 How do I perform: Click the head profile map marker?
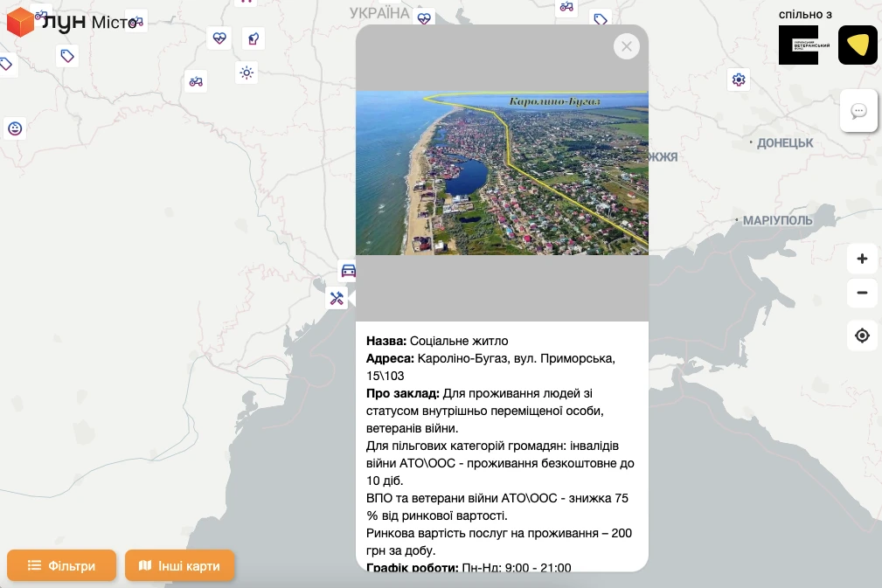coord(253,38)
